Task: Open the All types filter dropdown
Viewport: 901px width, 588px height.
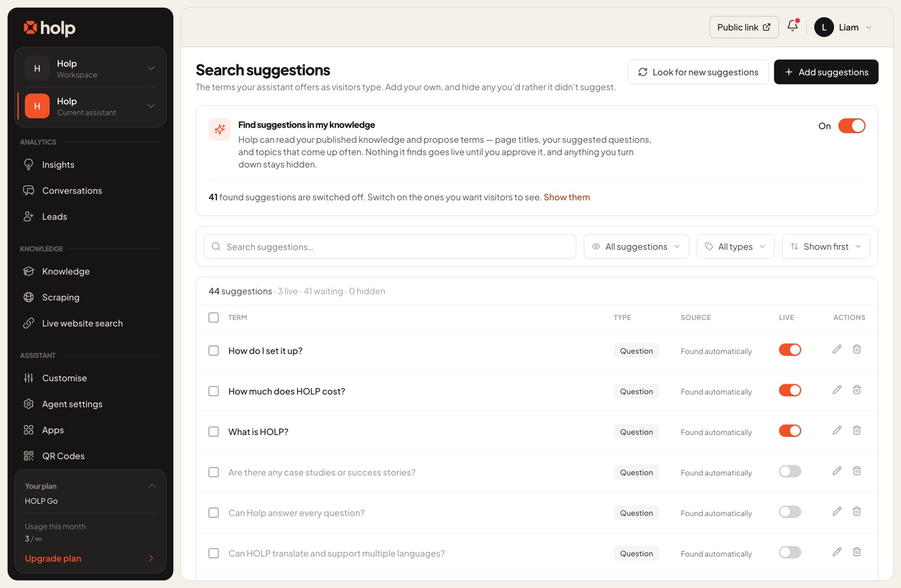Action: coord(735,246)
